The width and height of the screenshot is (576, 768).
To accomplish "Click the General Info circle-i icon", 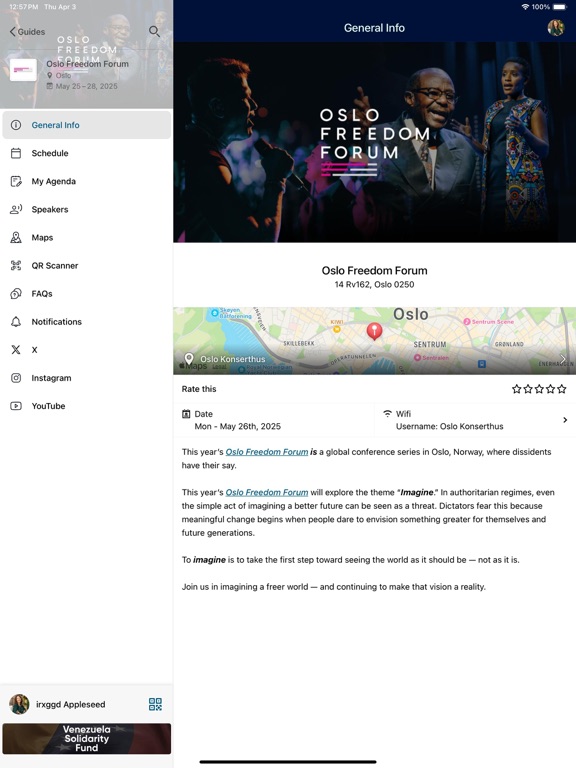I will (16, 125).
